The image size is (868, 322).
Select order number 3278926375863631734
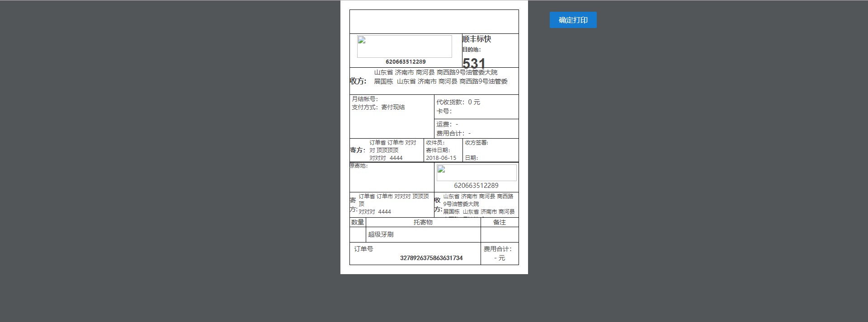pyautogui.click(x=431, y=258)
